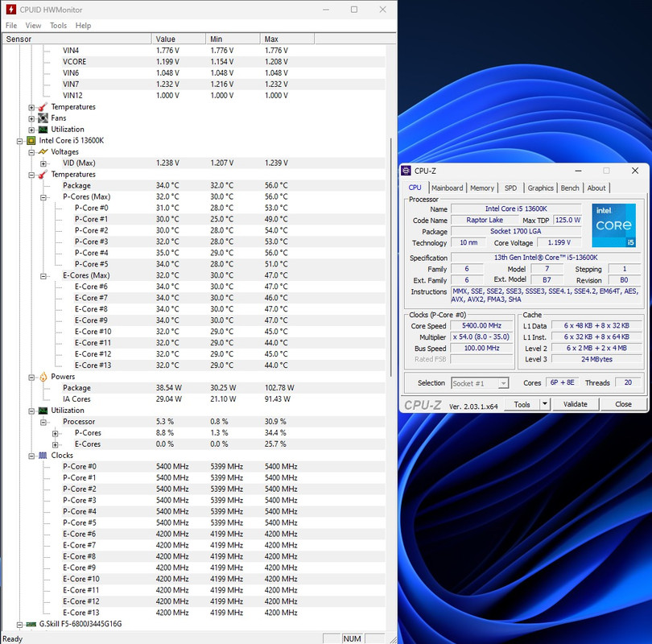Click the graph icon beside upper Utilization
Screen dimensions: 652x644
tap(43, 130)
